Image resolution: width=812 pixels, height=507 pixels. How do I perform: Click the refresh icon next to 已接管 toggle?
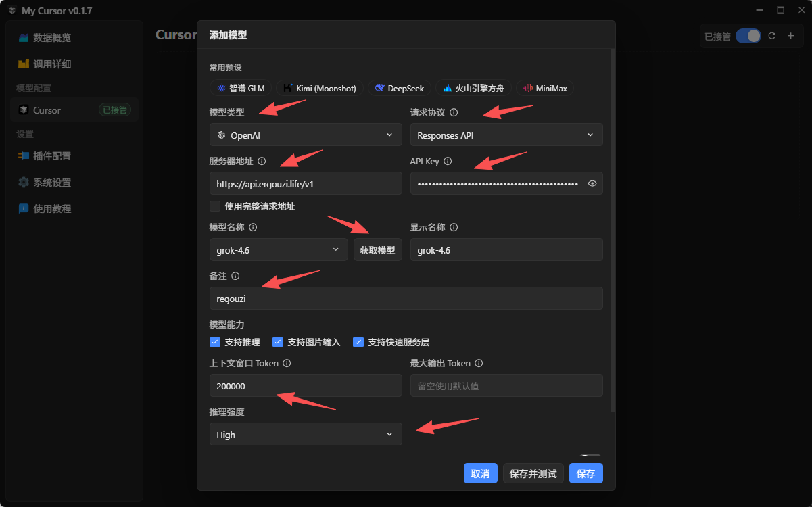(772, 36)
